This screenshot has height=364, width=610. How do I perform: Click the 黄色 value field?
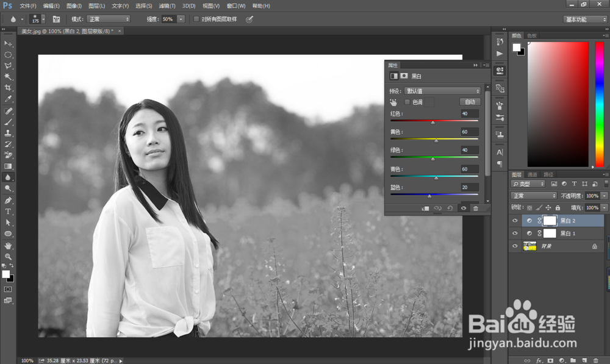470,132
